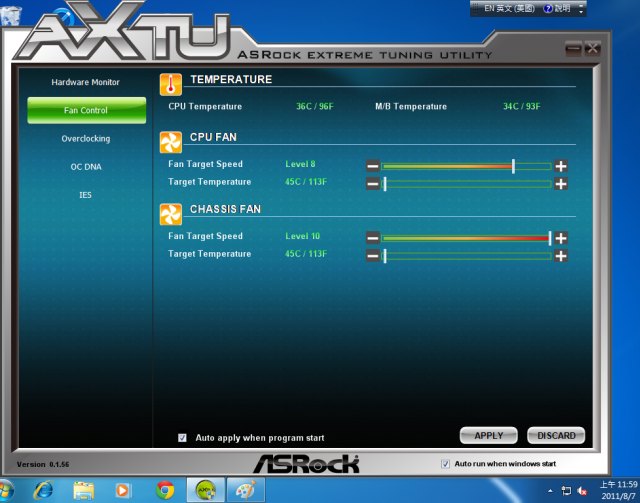This screenshot has width=640, height=503.
Task: Toggle Auto run when windows start checkbox
Action: [445, 464]
